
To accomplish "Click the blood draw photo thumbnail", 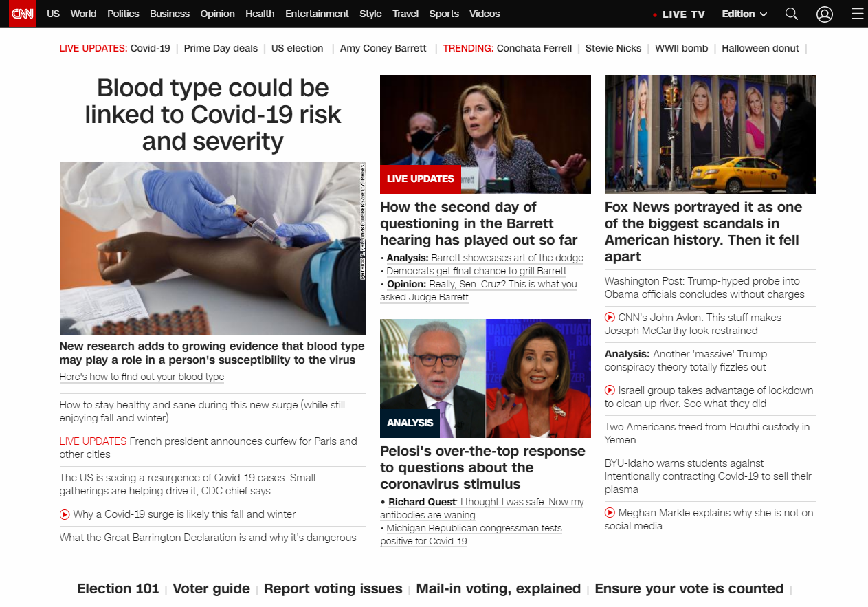I will point(213,248).
